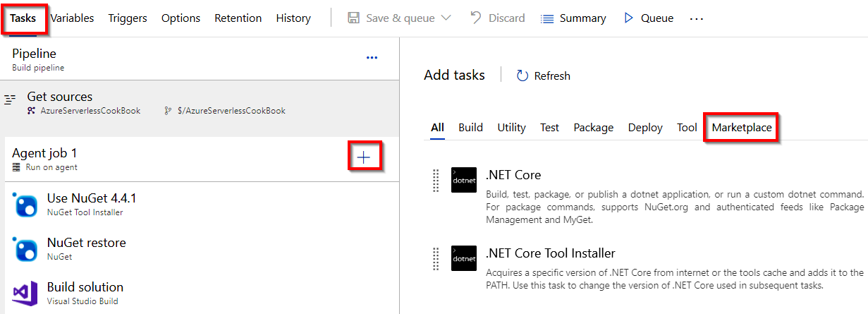Select the NuGet restore task icon
The width and height of the screenshot is (868, 314).
[25, 249]
